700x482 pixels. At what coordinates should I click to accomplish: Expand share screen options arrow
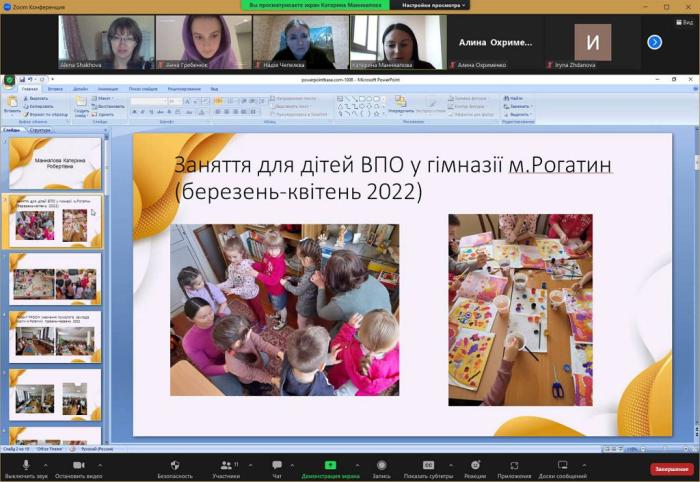pos(357,465)
